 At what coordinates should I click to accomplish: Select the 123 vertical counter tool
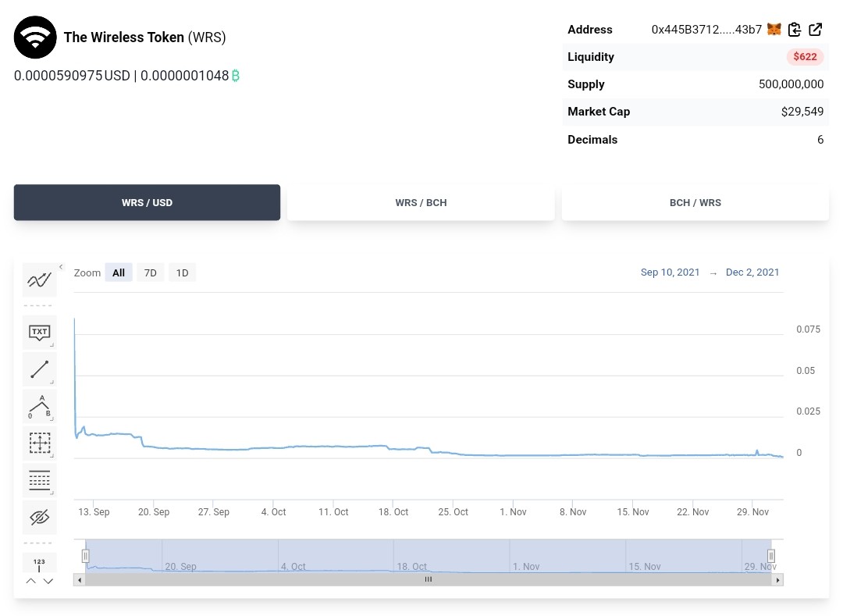tap(39, 564)
